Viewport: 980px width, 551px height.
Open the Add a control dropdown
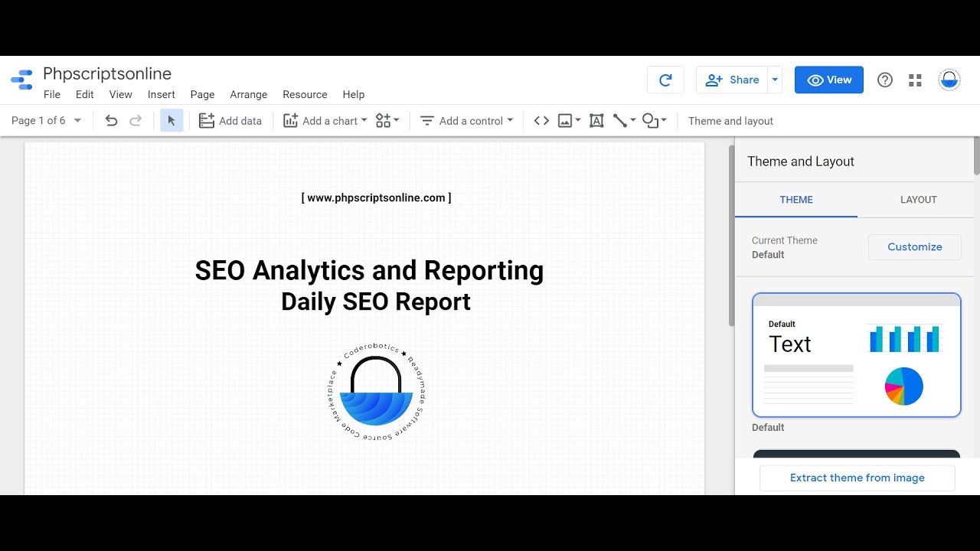[x=466, y=120]
